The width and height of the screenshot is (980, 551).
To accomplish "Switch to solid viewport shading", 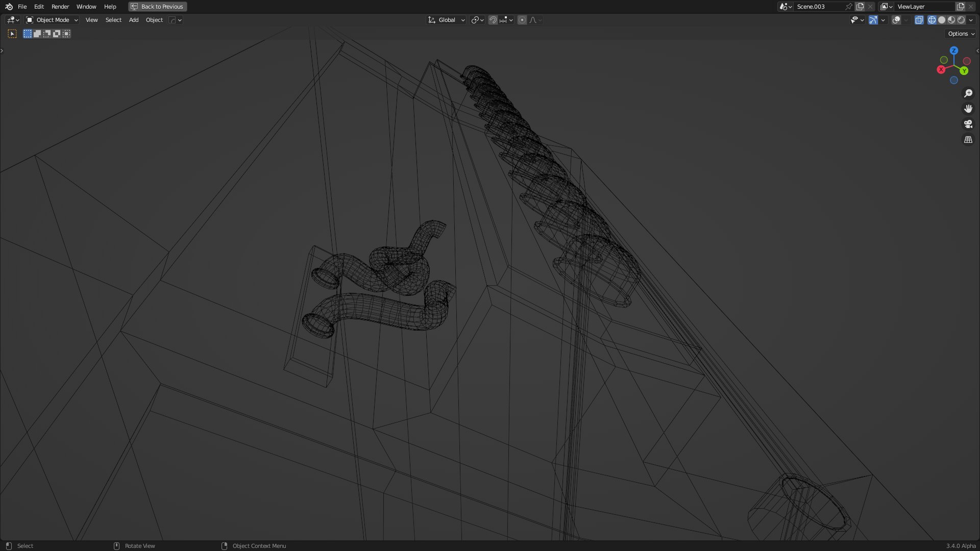I will (942, 20).
